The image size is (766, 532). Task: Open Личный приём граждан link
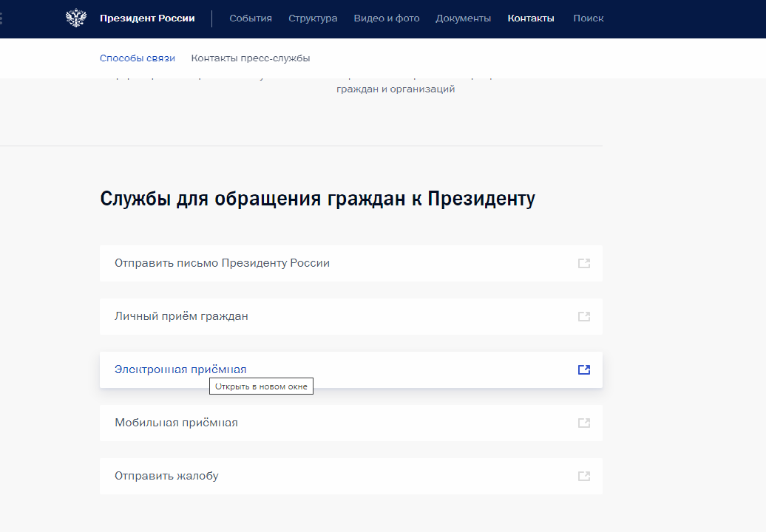pos(350,317)
